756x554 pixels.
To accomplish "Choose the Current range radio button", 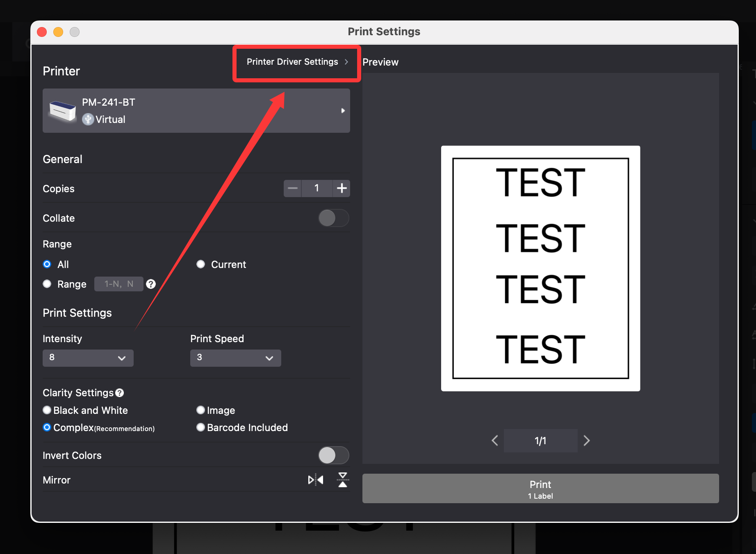I will coord(200,264).
